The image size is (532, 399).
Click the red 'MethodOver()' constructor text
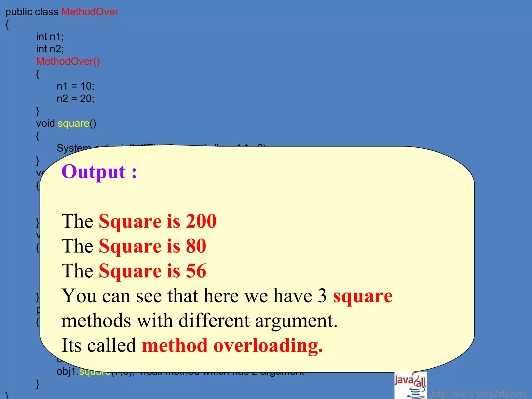68,62
